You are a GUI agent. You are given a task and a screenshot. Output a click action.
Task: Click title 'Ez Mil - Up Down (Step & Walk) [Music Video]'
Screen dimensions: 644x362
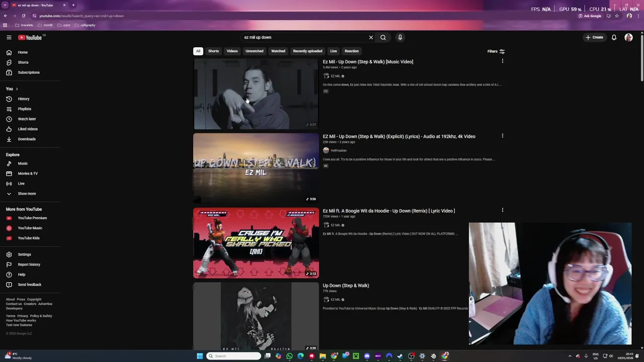click(x=368, y=62)
